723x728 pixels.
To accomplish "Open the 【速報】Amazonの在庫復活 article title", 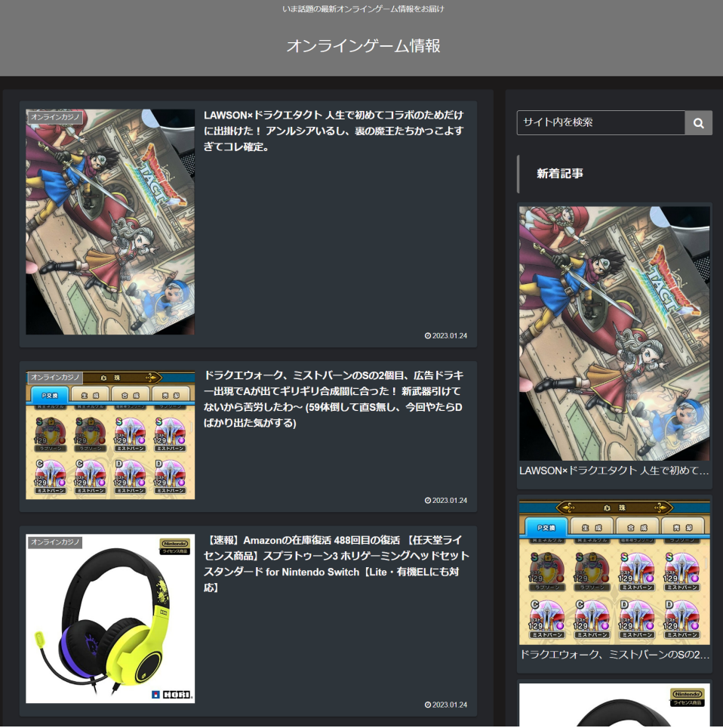I will [337, 563].
